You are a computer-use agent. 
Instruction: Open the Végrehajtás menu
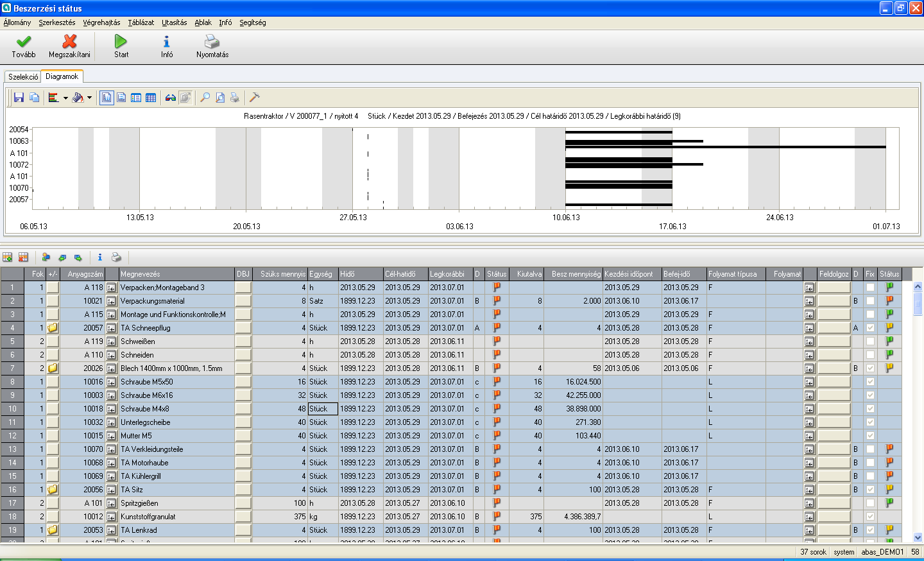[x=101, y=22]
